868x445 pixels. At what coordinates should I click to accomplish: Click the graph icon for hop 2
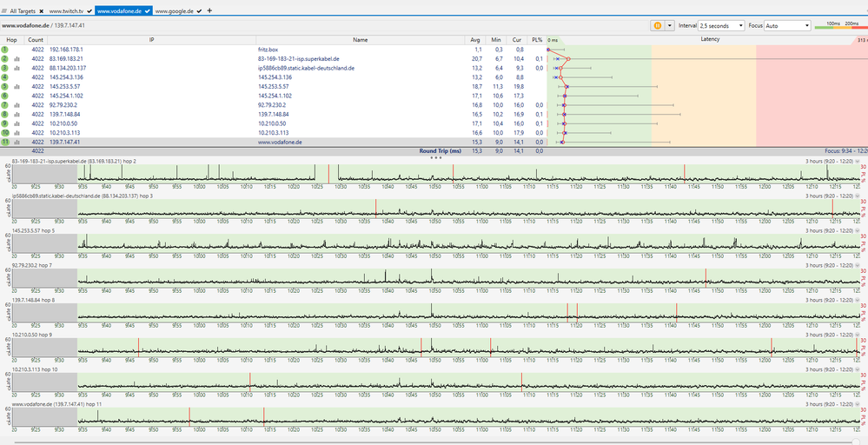(x=17, y=59)
